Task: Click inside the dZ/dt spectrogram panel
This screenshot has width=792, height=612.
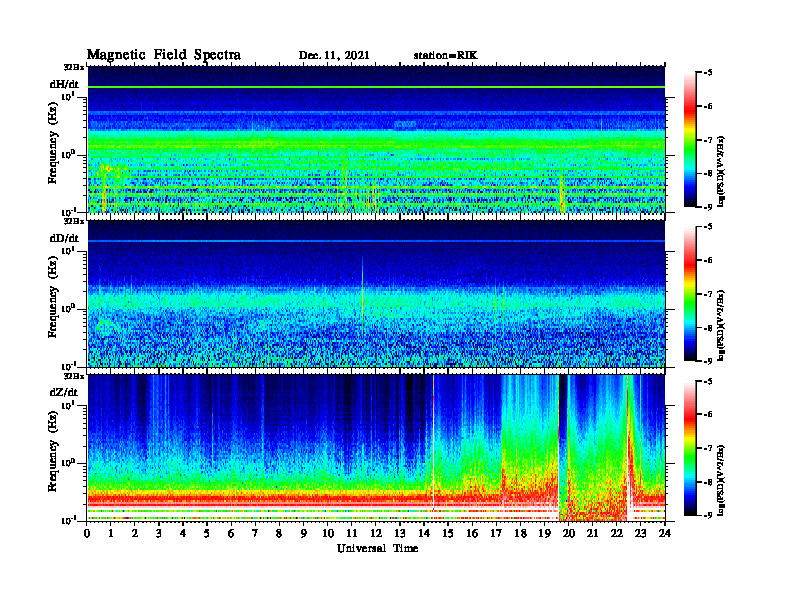Action: click(x=376, y=448)
